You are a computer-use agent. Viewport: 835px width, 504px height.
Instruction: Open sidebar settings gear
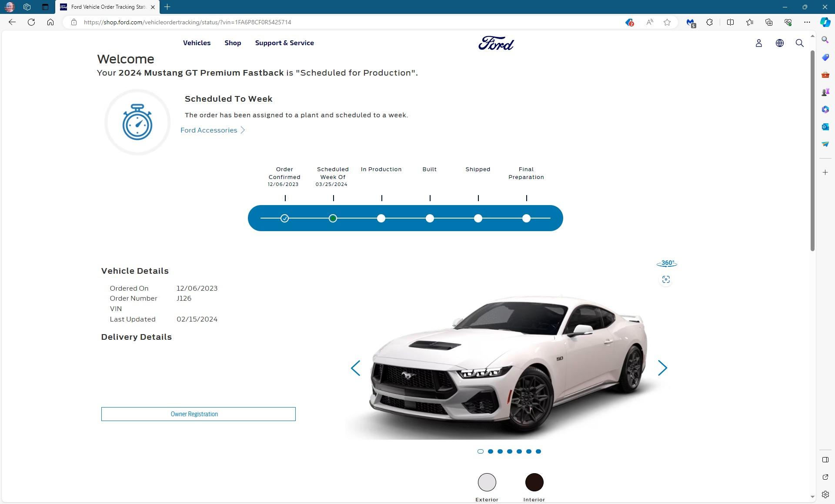coord(825,494)
